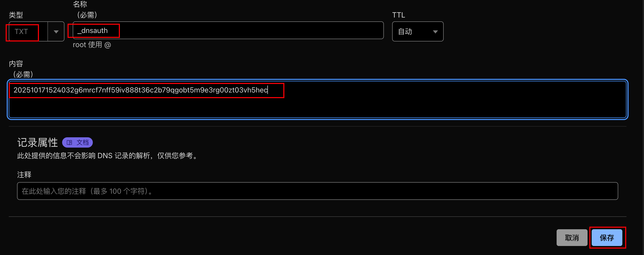Click the 自动 value in TTL selector
Image resolution: width=644 pixels, height=255 pixels.
click(405, 32)
